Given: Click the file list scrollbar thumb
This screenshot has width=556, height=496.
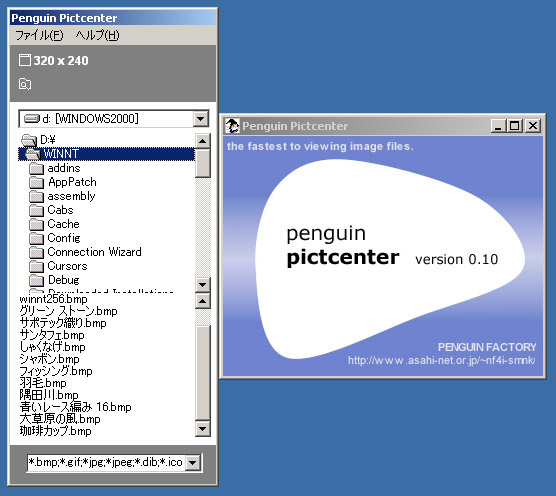Looking at the screenshot, I should (202, 373).
